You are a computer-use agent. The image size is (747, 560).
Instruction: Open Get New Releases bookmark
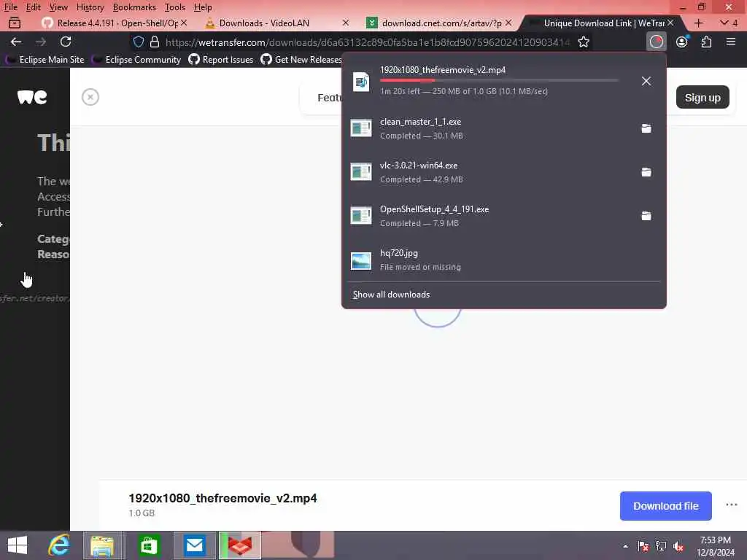(301, 60)
